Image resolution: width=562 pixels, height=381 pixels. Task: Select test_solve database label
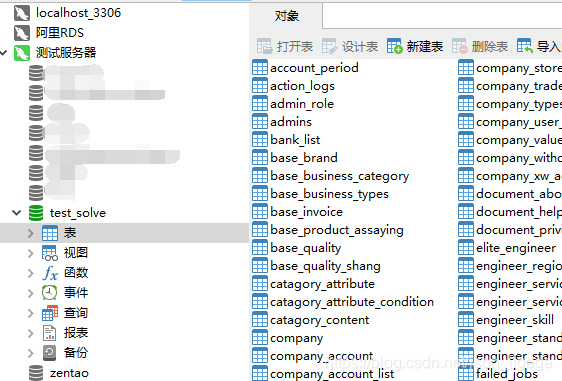78,213
